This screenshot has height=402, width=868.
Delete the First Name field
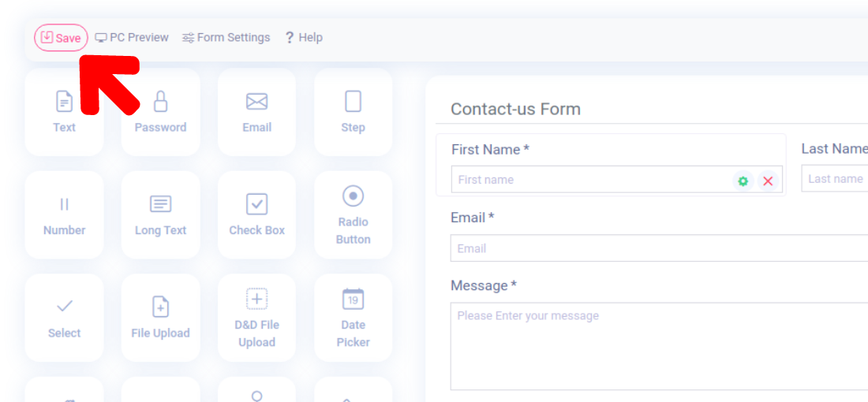pos(768,181)
